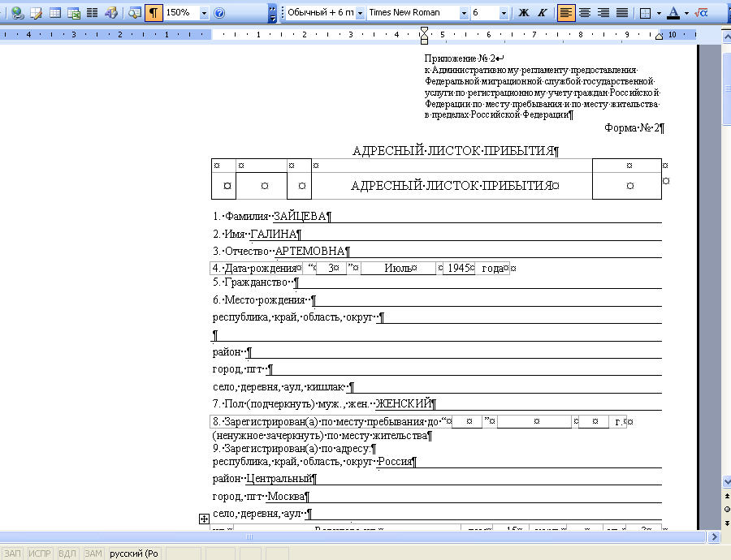Open the font name dropdown arrow
The image size is (731, 560).
point(464,13)
